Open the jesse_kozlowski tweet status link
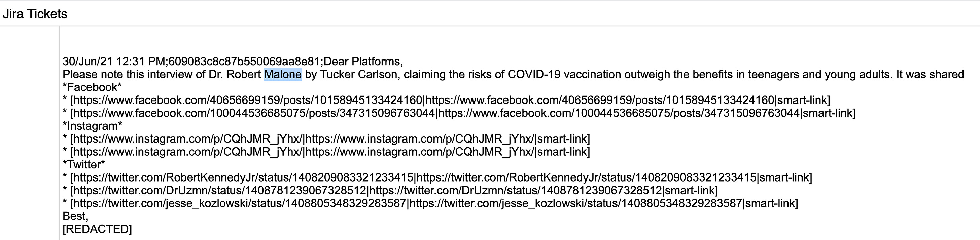The image size is (980, 240). point(239,204)
